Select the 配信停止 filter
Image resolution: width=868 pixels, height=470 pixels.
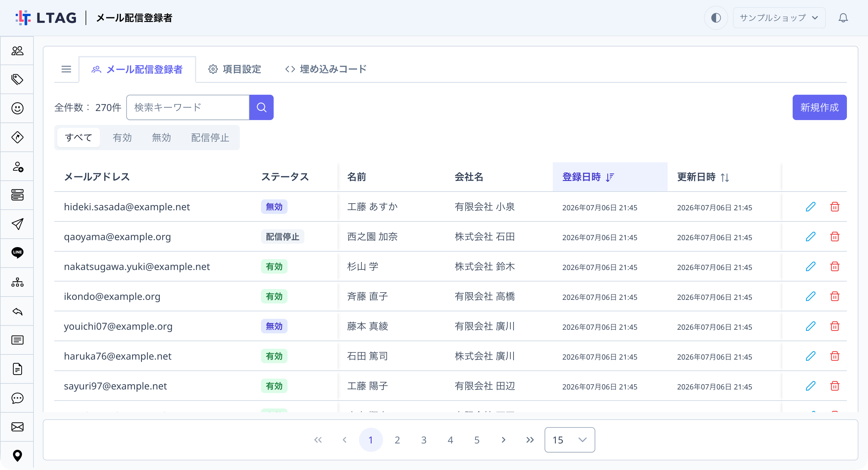[x=210, y=138]
